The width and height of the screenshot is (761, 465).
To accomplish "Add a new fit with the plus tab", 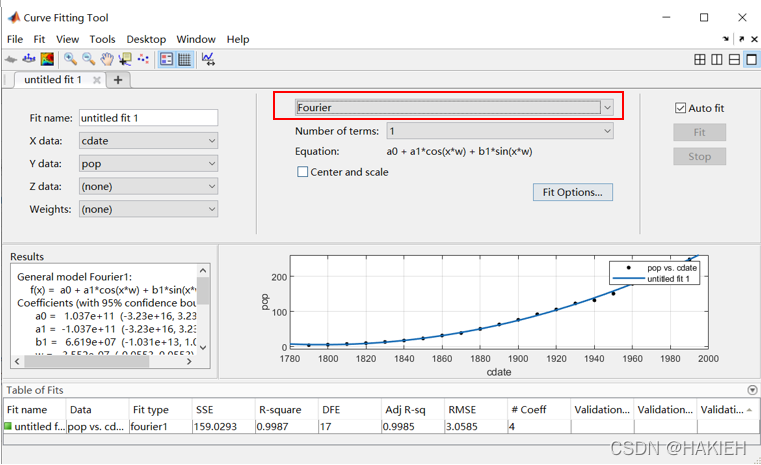I will (x=118, y=80).
